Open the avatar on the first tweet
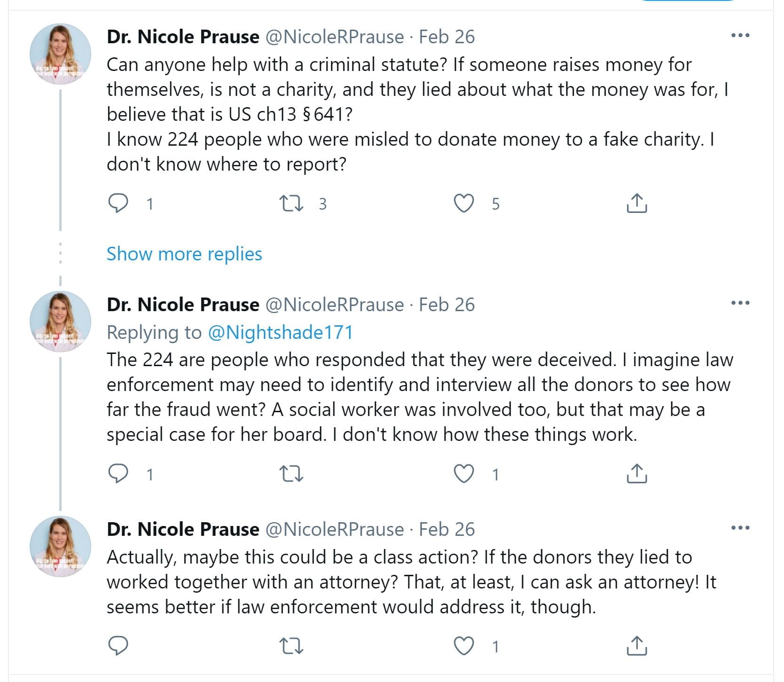This screenshot has height=682, width=784. coord(60,54)
